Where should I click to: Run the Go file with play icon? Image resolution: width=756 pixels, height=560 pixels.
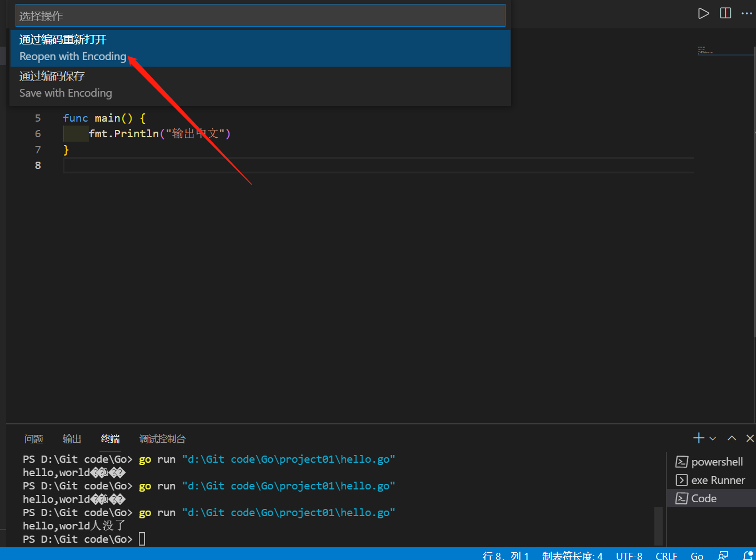(x=703, y=13)
